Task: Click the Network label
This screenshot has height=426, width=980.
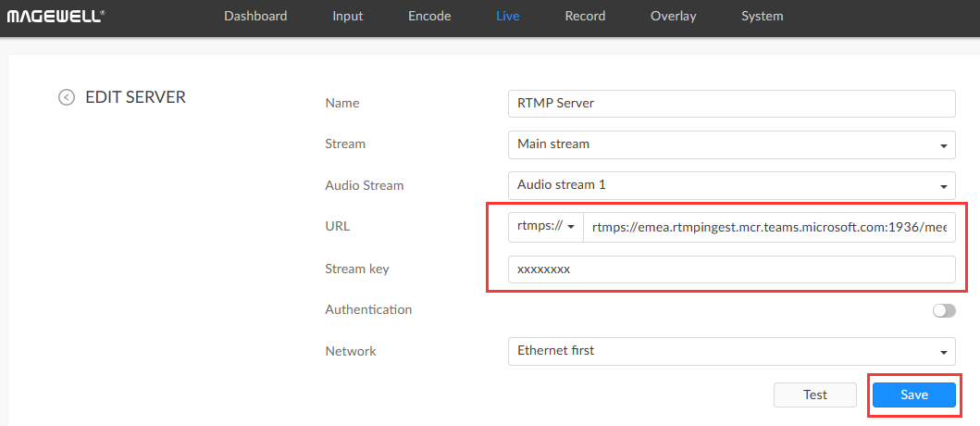Action: pos(351,351)
